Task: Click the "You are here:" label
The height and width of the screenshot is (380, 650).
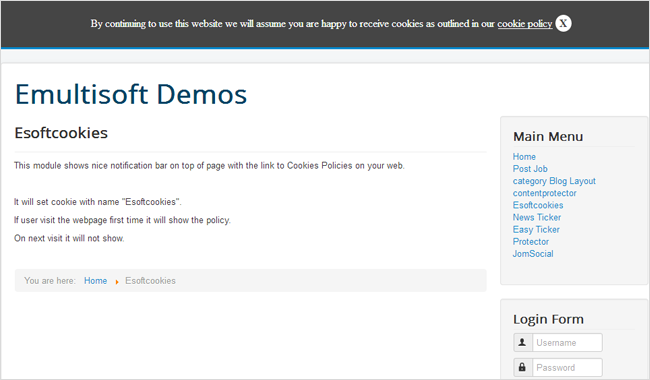Action: click(x=50, y=281)
